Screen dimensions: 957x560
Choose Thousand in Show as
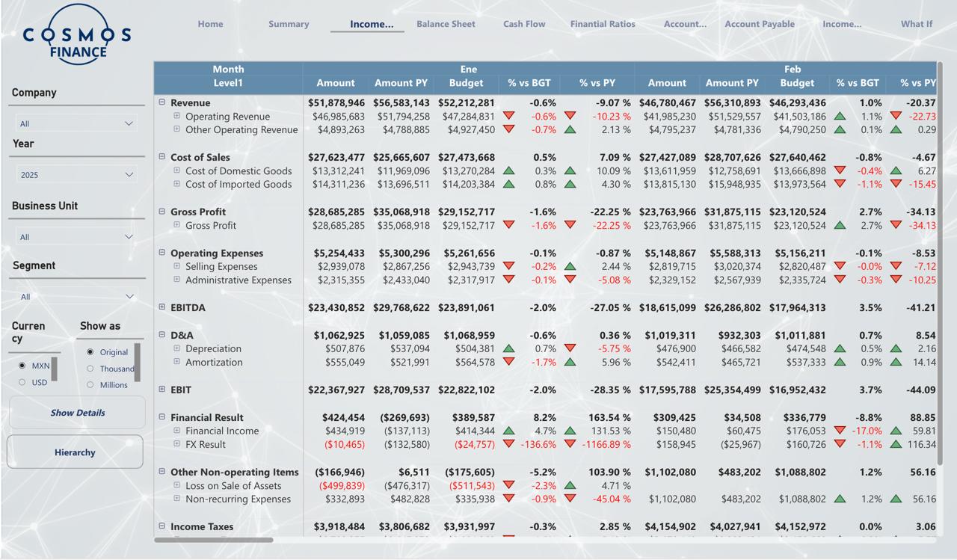90,369
